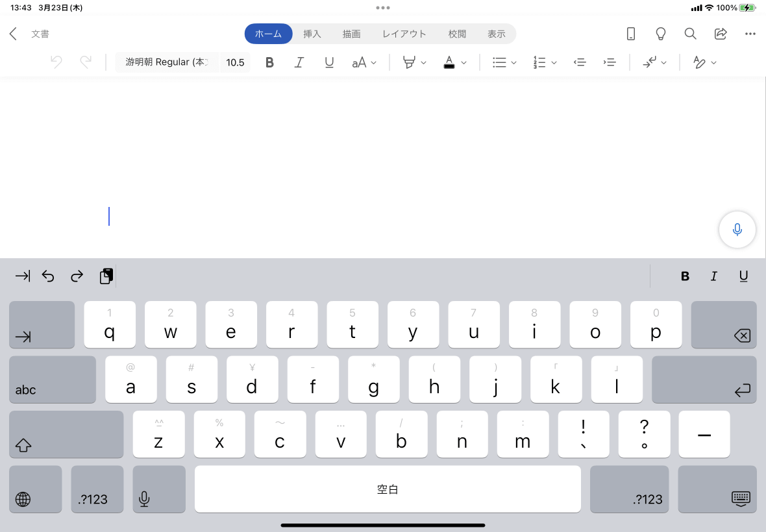Expand the paragraph formatting dropdown arrow
The height and width of the screenshot is (532, 766).
pyautogui.click(x=664, y=63)
